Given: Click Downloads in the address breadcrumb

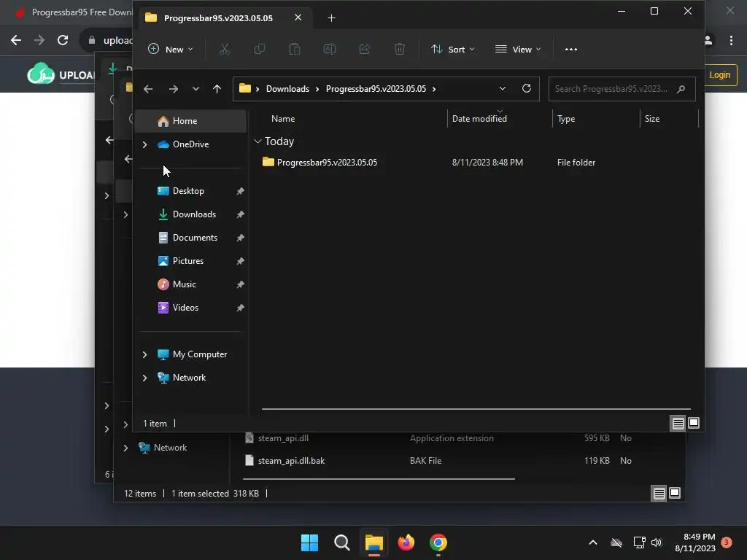Looking at the screenshot, I should [287, 89].
